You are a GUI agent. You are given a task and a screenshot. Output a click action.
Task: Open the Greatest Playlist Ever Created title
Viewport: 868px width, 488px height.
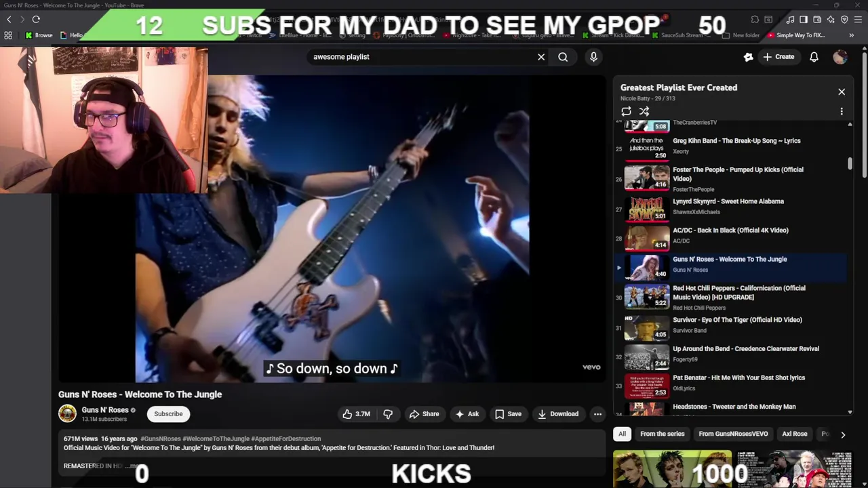point(679,87)
